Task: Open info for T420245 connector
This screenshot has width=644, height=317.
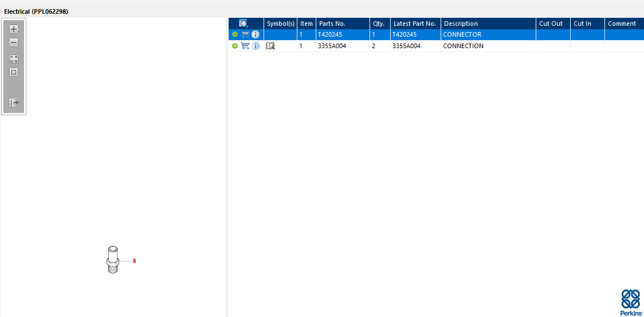Action: tap(256, 34)
